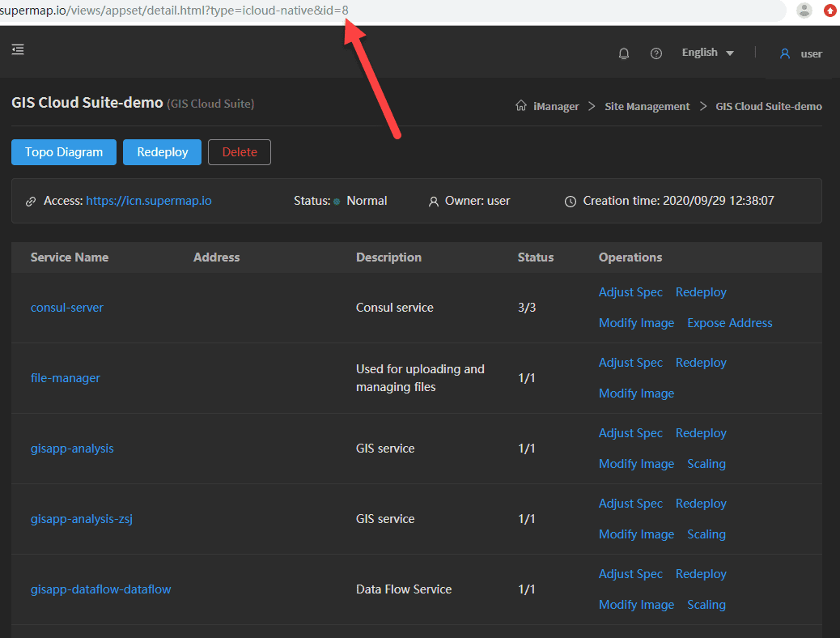Click the red browser extension icon
The image size is (840, 638).
tap(830, 11)
